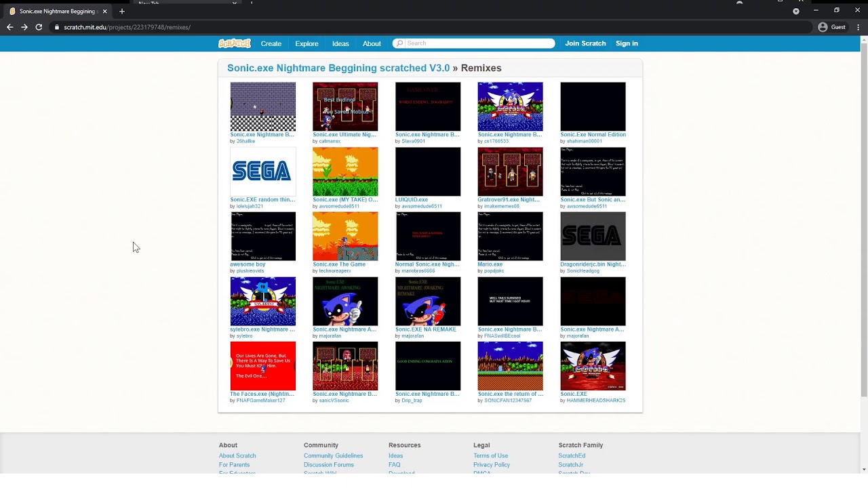Go back using the browser back arrow
Image resolution: width=868 pixels, height=488 pixels.
coord(9,27)
